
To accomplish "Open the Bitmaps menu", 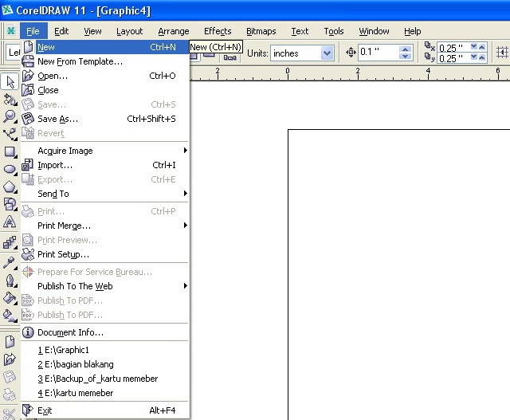I will 261,31.
